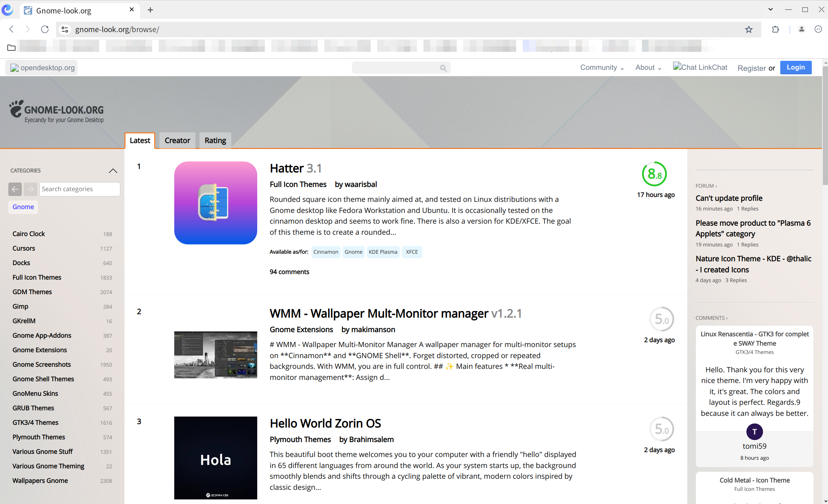Click the Cinnamon availability tag
The image size is (828, 504).
326,252
